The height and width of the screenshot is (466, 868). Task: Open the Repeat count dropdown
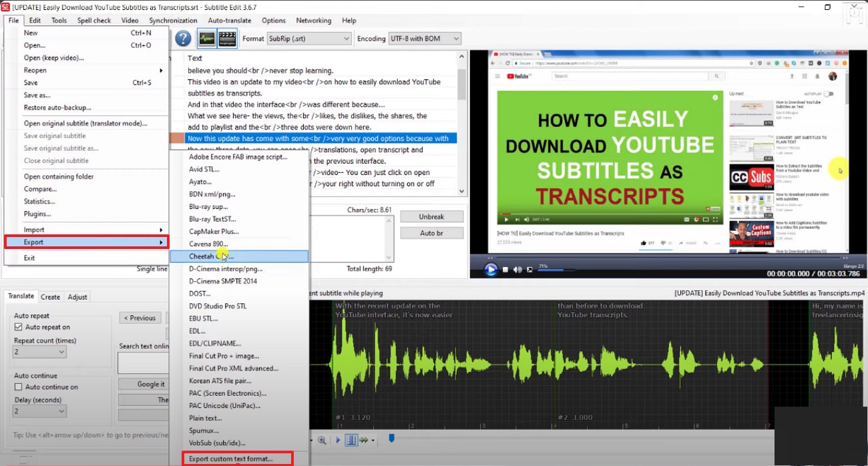pos(40,351)
